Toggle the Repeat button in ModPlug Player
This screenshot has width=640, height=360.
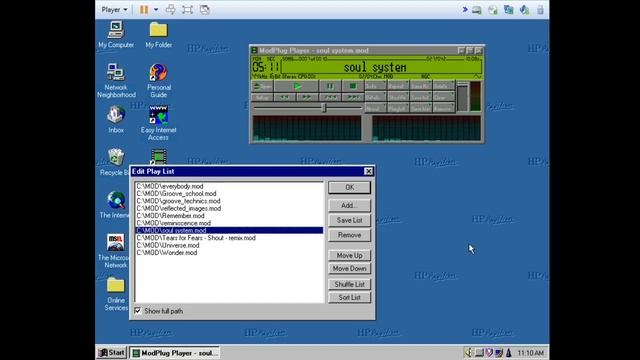[397, 86]
